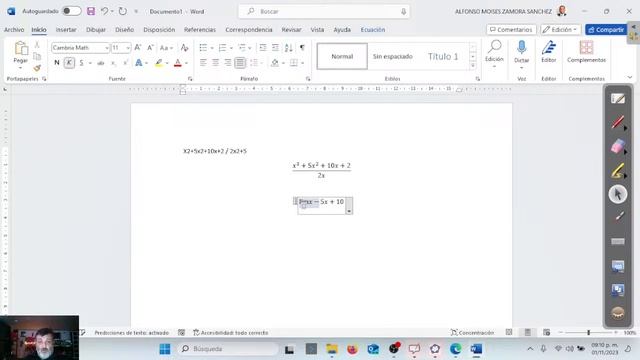
Task: Select the red pen annotation tool
Action: 618,122
